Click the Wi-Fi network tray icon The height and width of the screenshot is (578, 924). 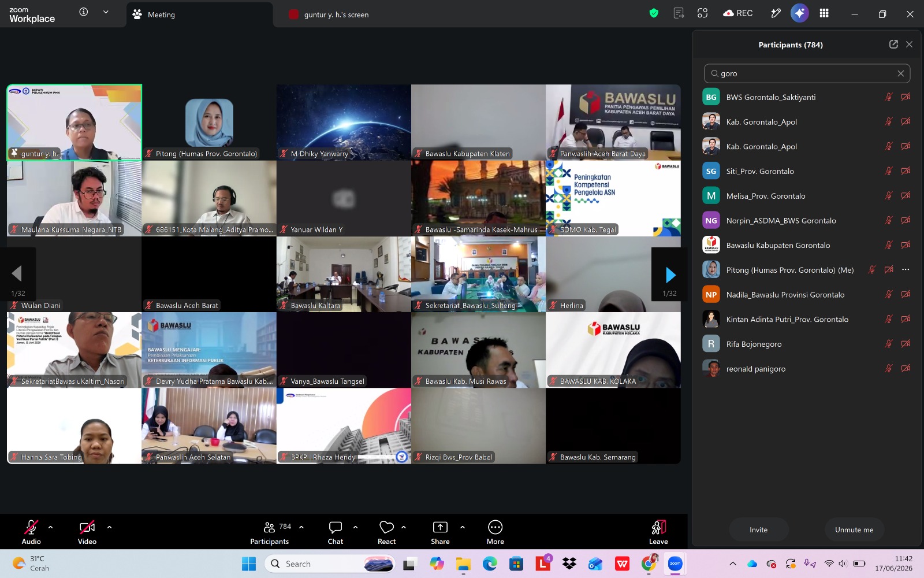tap(829, 564)
